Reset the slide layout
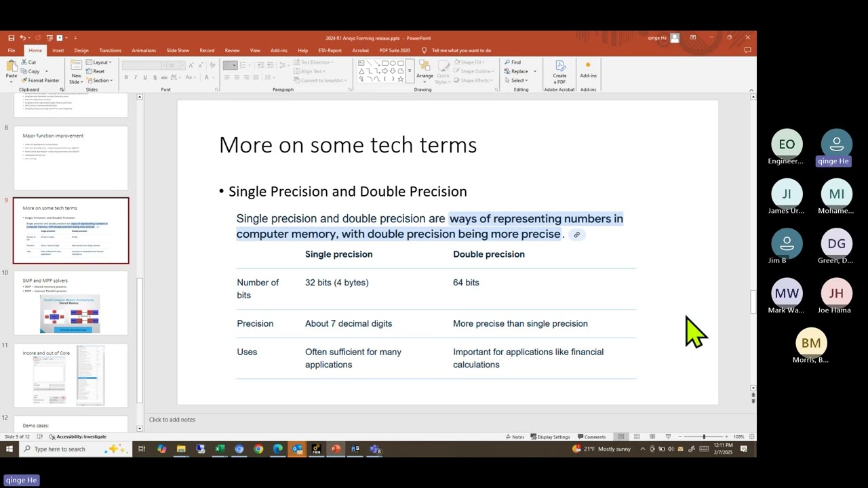Viewport: 868px width, 488px height. point(96,71)
